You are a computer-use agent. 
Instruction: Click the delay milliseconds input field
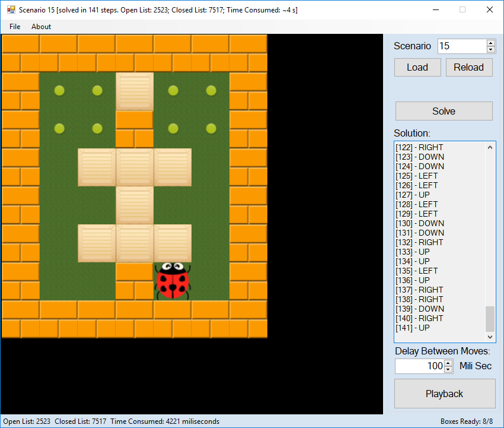(x=419, y=366)
